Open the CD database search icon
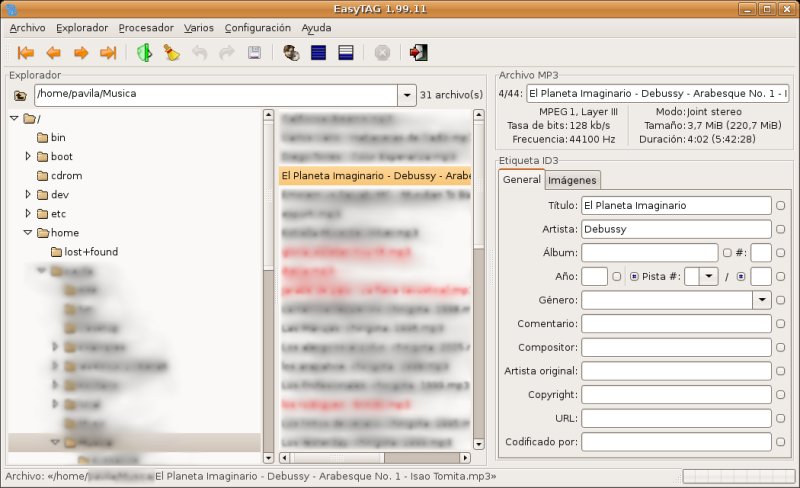The width and height of the screenshot is (800, 488). coord(291,53)
